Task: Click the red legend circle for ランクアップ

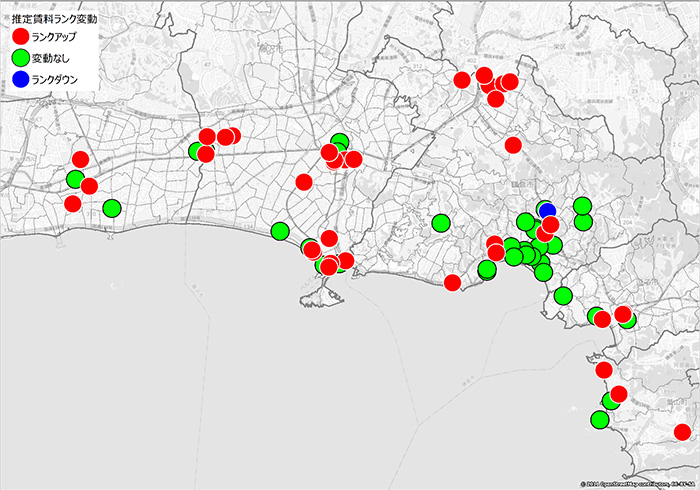Action: [x=19, y=35]
